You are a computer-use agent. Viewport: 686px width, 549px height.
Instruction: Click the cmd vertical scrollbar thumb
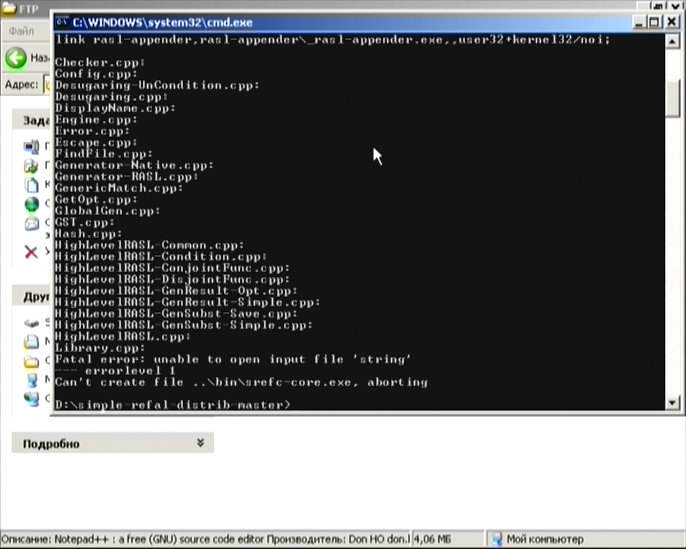coord(672,98)
